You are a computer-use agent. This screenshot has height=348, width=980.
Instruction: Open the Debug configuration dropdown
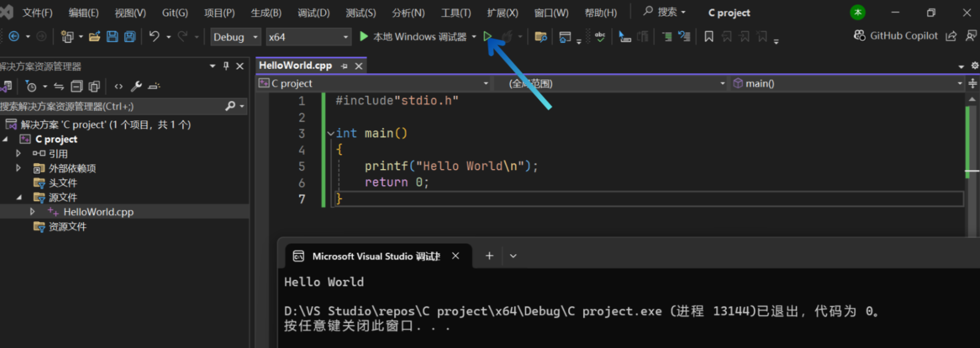[x=235, y=37]
